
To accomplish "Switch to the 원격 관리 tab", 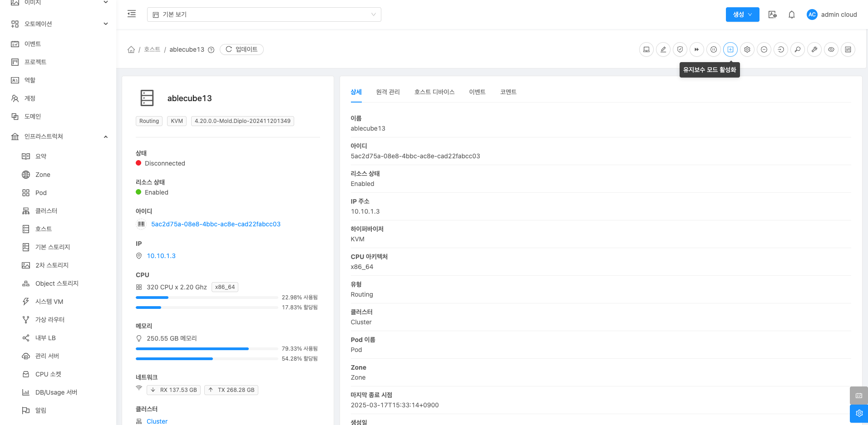I will [388, 92].
